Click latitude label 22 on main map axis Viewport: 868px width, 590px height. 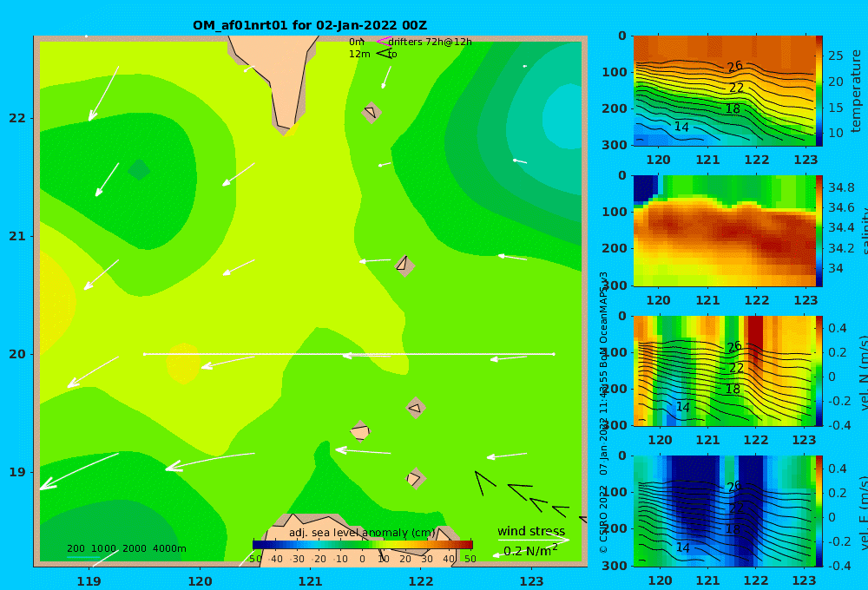(17, 118)
